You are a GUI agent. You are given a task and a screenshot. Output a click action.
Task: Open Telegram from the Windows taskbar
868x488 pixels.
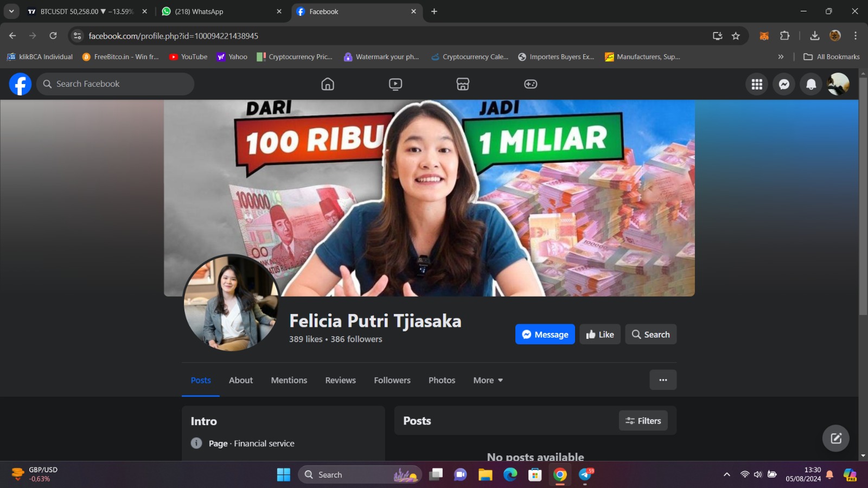585,475
